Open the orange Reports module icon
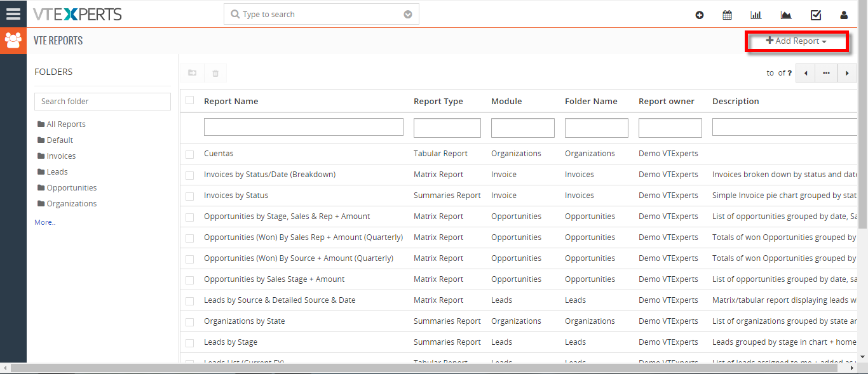 [13, 41]
